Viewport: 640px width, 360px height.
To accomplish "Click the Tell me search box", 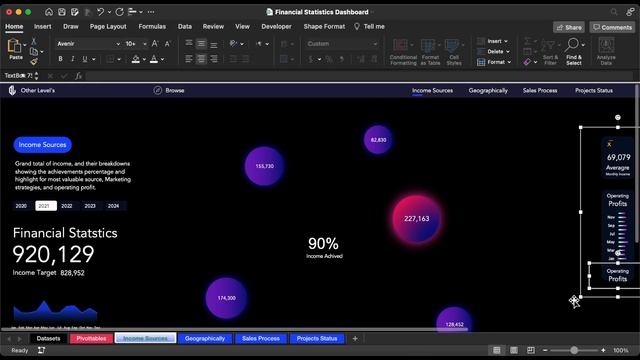I will coord(369,27).
